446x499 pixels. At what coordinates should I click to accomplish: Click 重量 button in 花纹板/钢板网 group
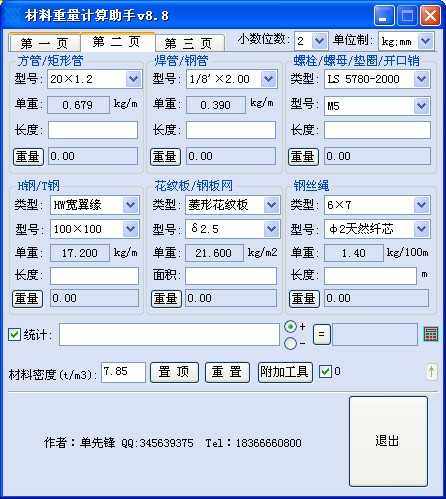coord(166,298)
